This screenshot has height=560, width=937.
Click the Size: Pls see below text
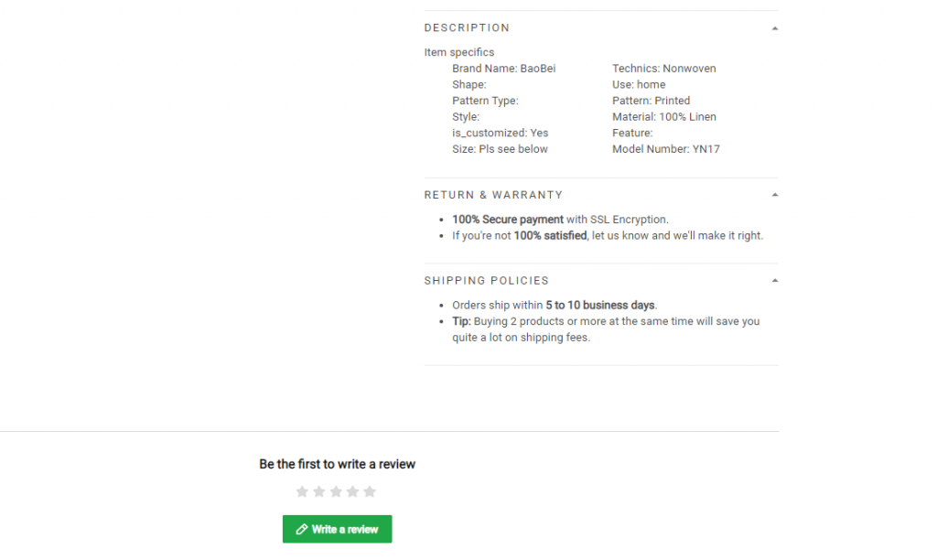[x=500, y=149]
